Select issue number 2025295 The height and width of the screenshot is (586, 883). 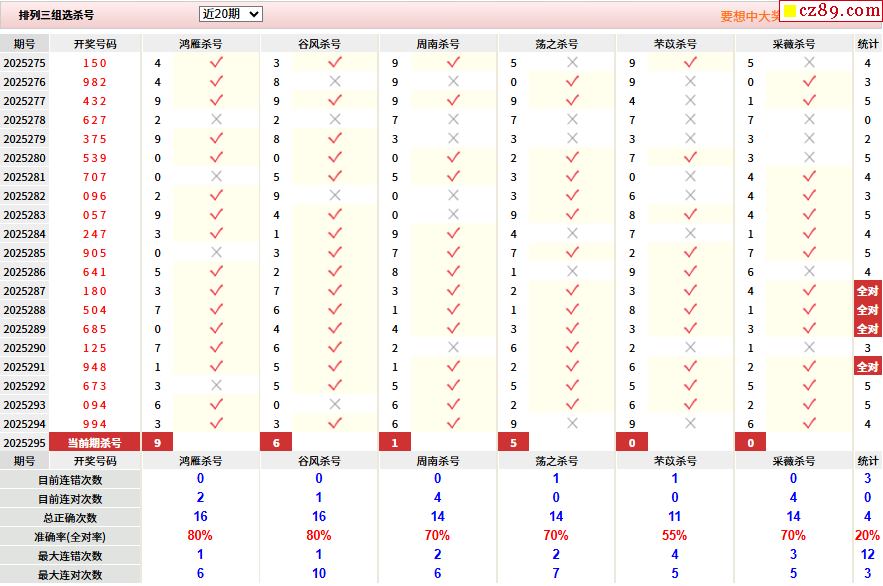tap(24, 443)
